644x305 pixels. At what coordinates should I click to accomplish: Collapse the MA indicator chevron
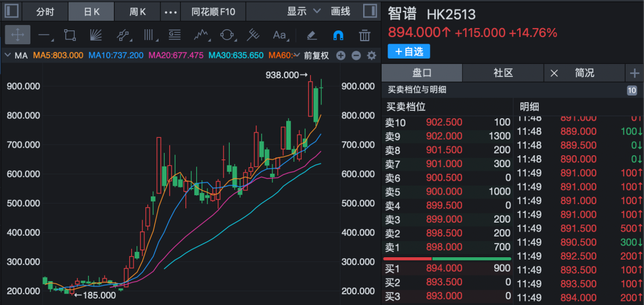click(x=7, y=56)
